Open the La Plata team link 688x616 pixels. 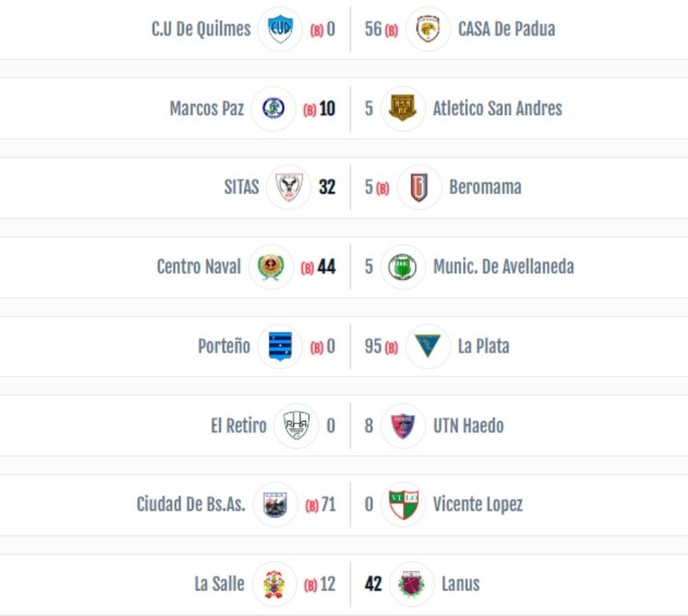484,346
